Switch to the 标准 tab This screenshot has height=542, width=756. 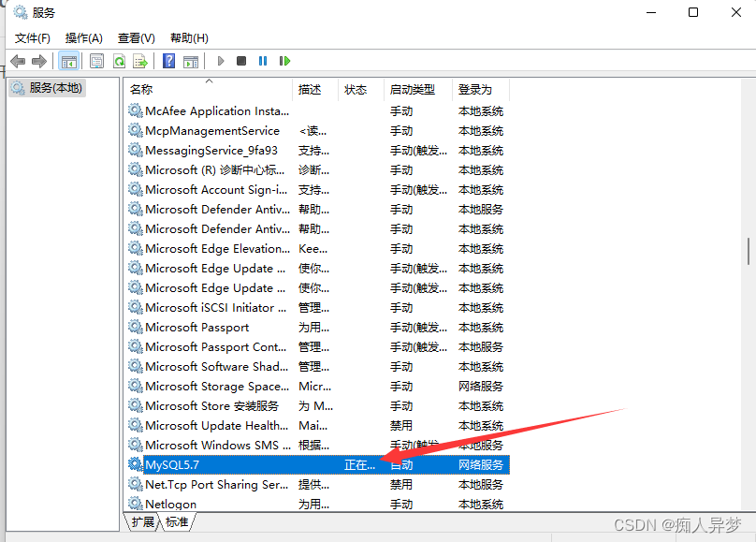(x=177, y=522)
